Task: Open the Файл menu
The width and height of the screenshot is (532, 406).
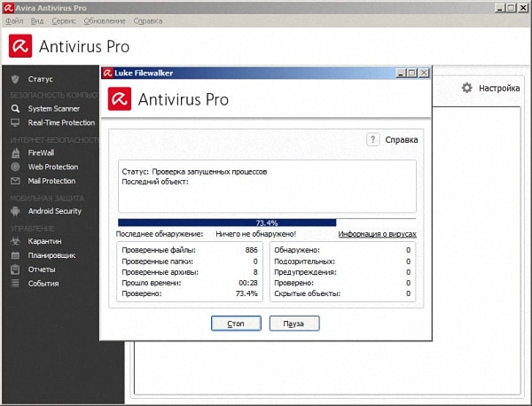Action: point(14,20)
